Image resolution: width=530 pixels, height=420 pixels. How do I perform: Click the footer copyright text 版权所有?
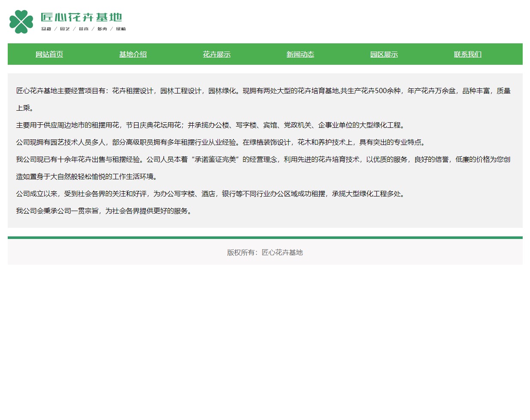coord(265,253)
